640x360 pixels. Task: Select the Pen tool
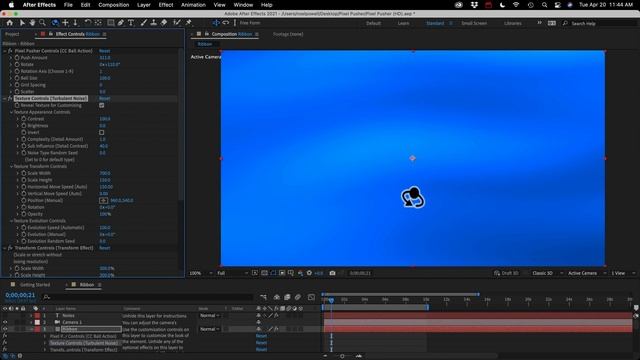click(121, 23)
